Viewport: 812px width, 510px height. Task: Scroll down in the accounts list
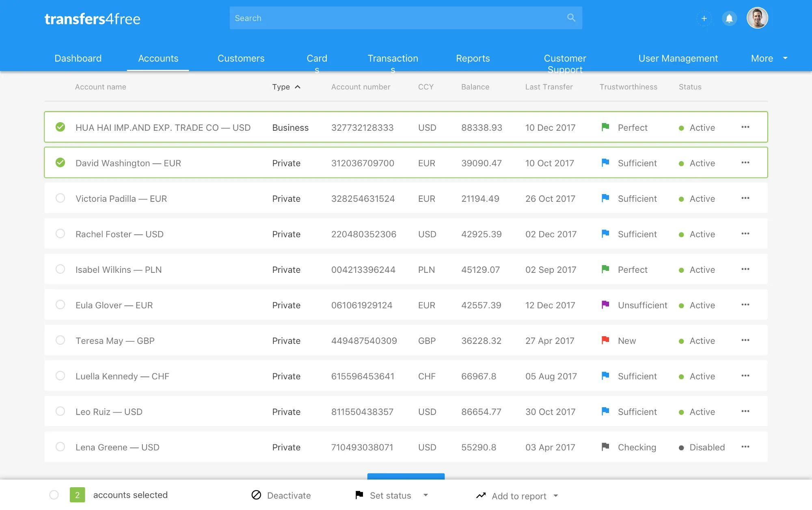(x=406, y=477)
